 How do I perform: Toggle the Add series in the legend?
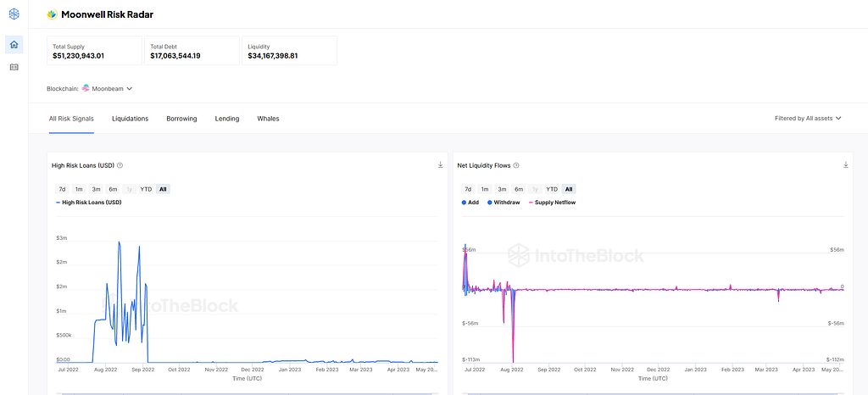(x=470, y=203)
